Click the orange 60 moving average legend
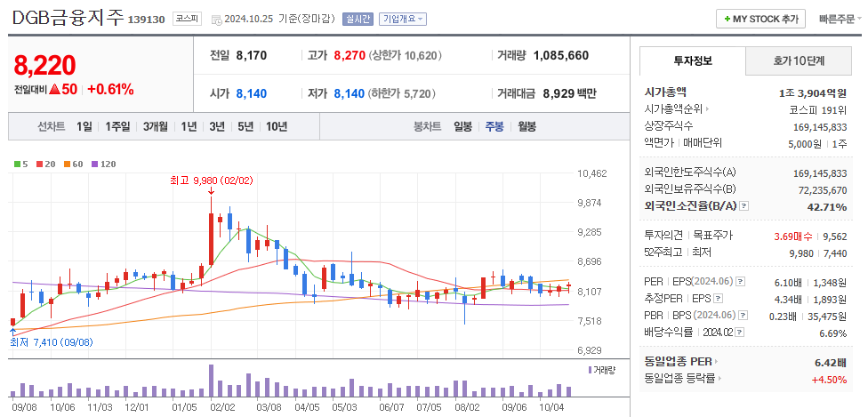This screenshot has height=417, width=868. coord(73,164)
